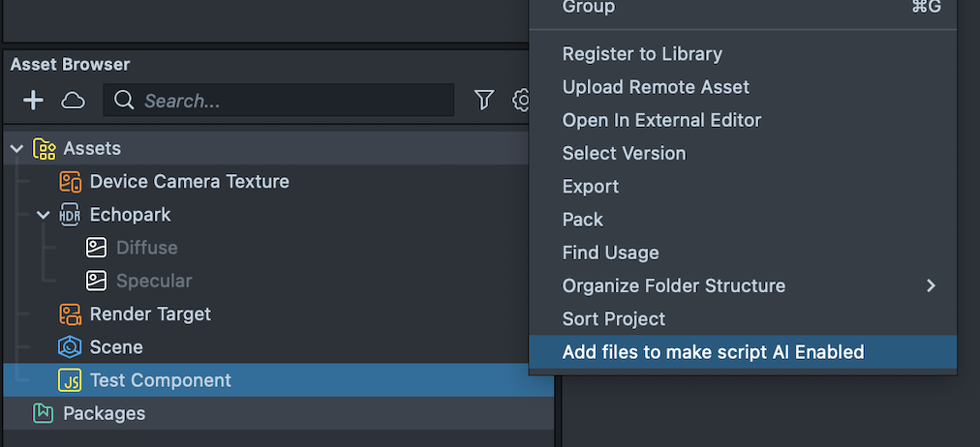Click Find Usage in context menu
The width and height of the screenshot is (980, 447).
point(610,253)
